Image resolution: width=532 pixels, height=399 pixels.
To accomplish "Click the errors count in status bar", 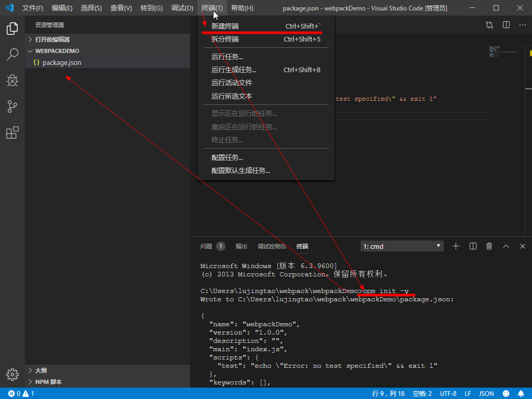I will tap(14, 394).
